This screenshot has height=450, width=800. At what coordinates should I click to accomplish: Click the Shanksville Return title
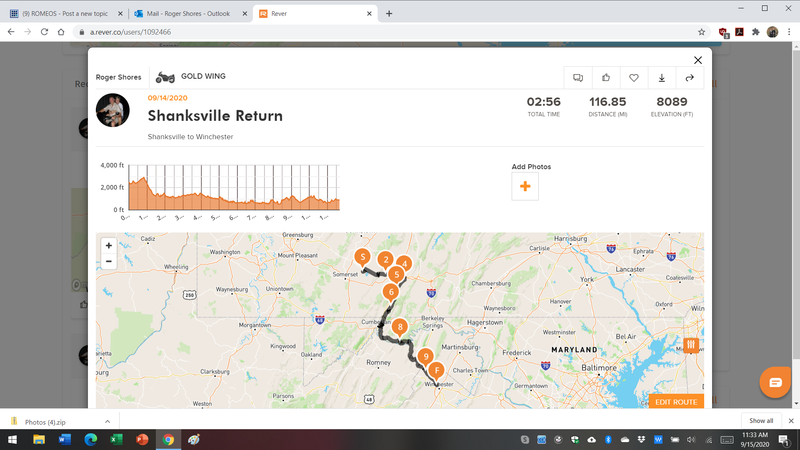click(215, 116)
